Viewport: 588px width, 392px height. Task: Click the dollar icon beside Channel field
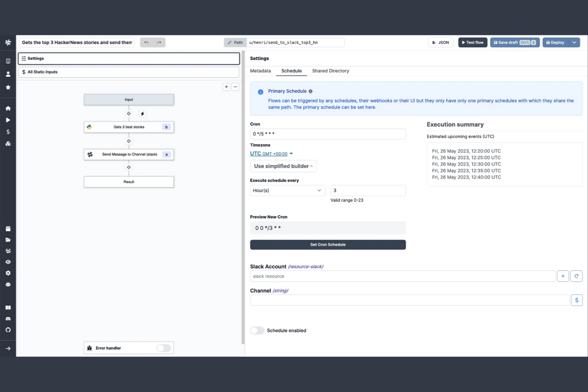tap(576, 300)
